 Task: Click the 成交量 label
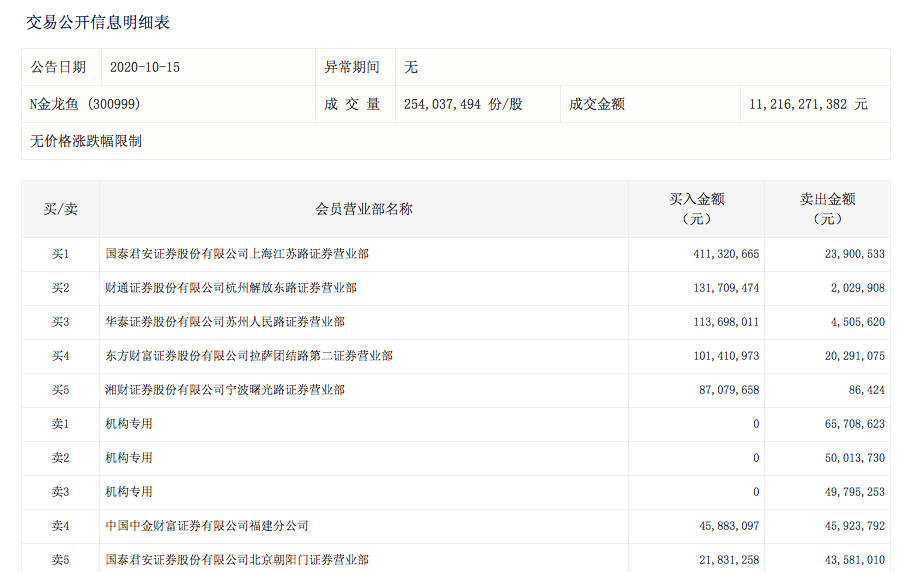click(x=352, y=104)
